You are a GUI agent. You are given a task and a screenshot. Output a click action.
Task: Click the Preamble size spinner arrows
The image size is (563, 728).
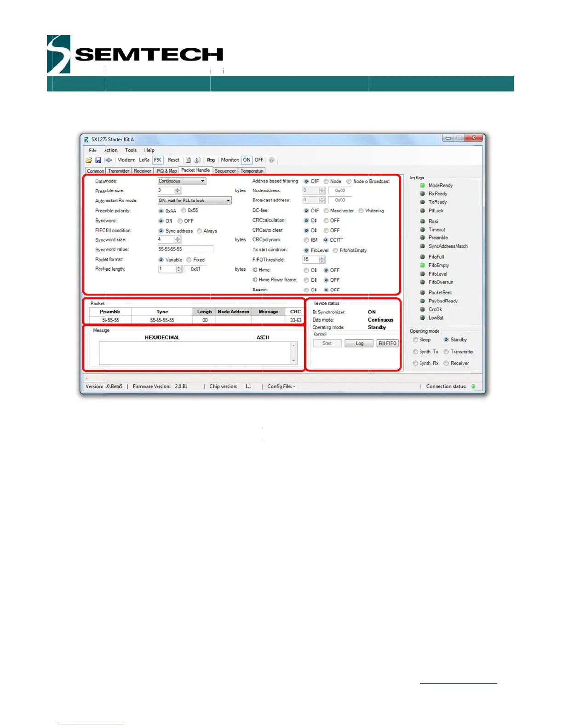(178, 191)
